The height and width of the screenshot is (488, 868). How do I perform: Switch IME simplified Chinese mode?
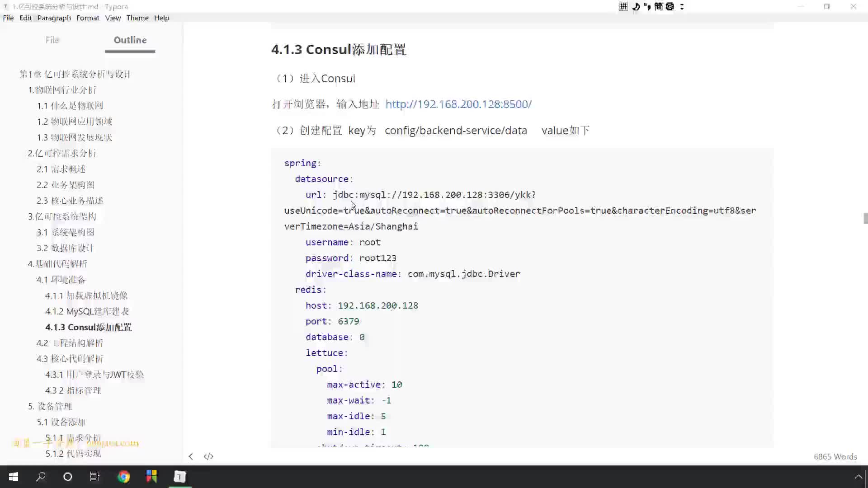click(658, 6)
